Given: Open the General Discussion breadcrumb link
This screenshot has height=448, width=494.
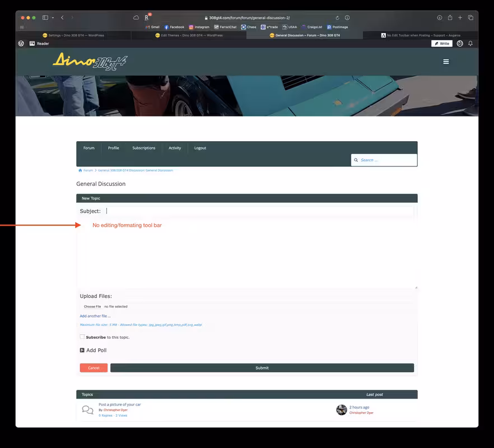Looking at the screenshot, I should pyautogui.click(x=136, y=170).
